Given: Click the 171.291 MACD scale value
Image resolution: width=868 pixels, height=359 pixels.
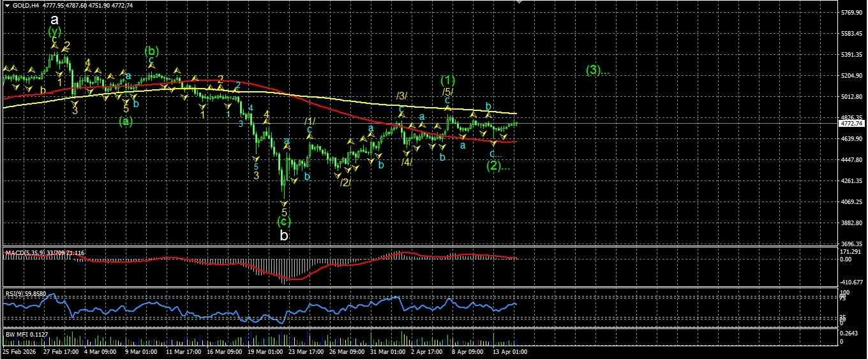Looking at the screenshot, I should 851,252.
